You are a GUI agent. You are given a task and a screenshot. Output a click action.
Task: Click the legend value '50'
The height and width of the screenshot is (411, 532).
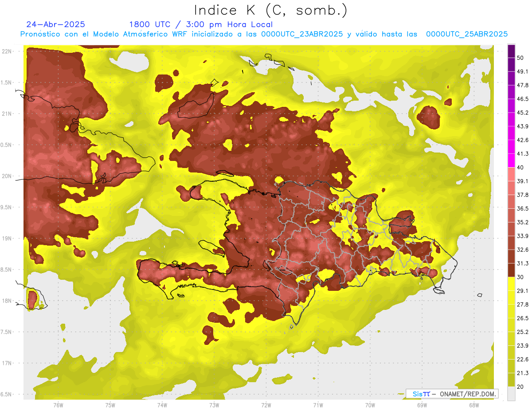coord(520,58)
